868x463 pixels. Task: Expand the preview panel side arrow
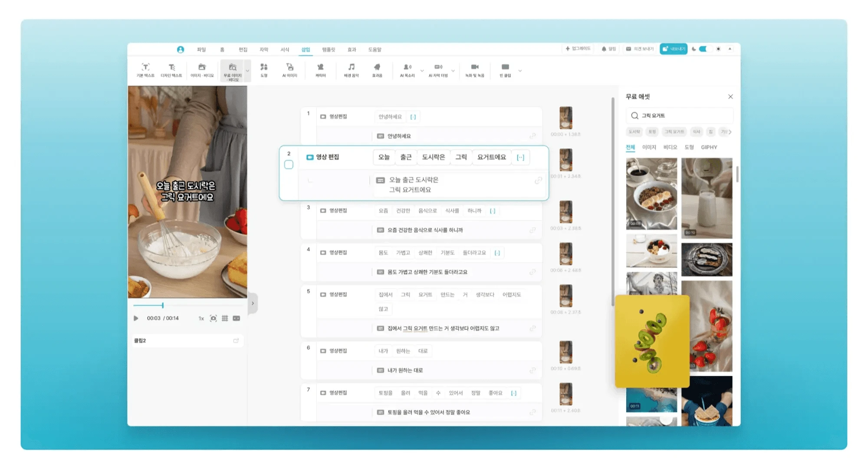(x=253, y=303)
